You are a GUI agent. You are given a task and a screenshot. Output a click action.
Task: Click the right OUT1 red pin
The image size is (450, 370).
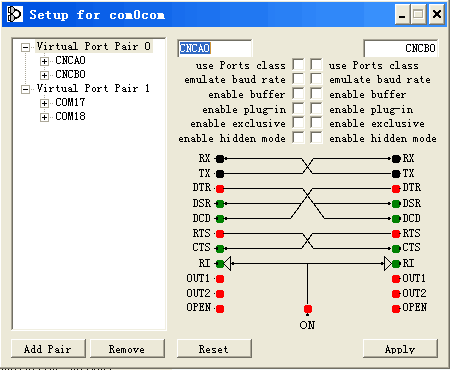(x=396, y=279)
